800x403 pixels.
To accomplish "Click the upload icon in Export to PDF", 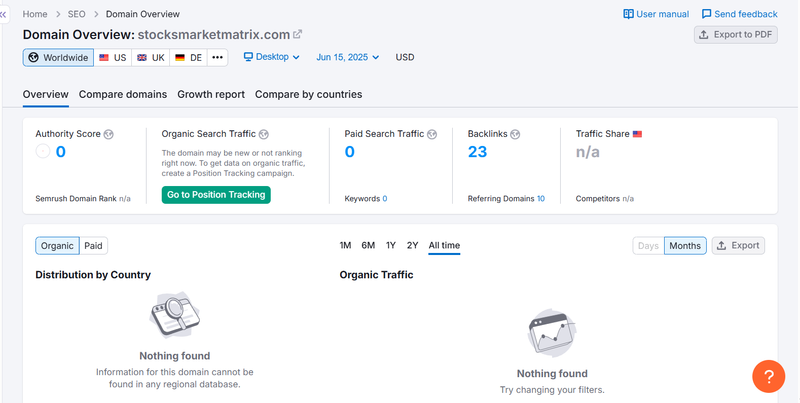I will (x=704, y=35).
